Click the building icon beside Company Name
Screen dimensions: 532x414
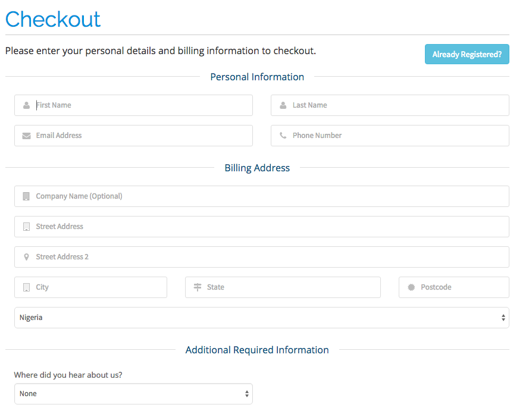click(x=26, y=196)
